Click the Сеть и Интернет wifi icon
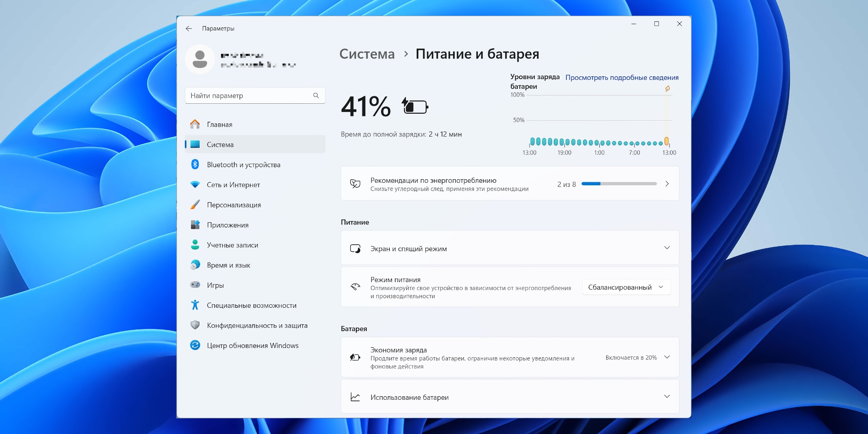This screenshot has height=434, width=868. [195, 184]
